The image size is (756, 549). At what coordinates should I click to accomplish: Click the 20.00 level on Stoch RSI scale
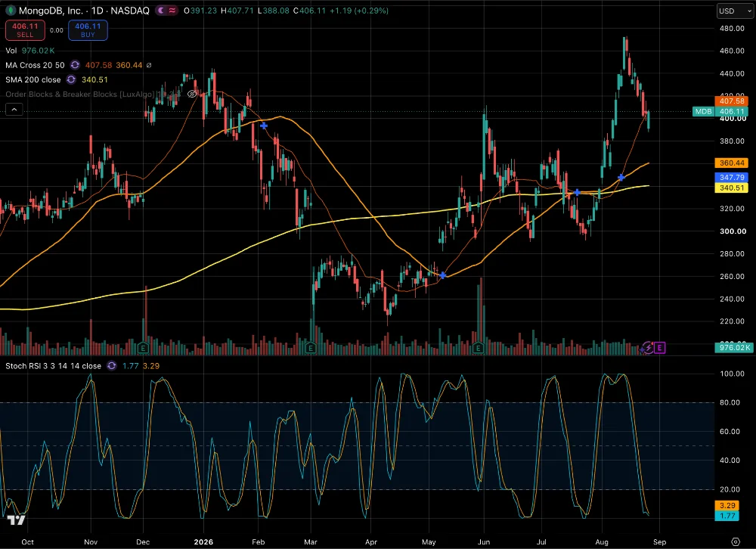pos(730,489)
